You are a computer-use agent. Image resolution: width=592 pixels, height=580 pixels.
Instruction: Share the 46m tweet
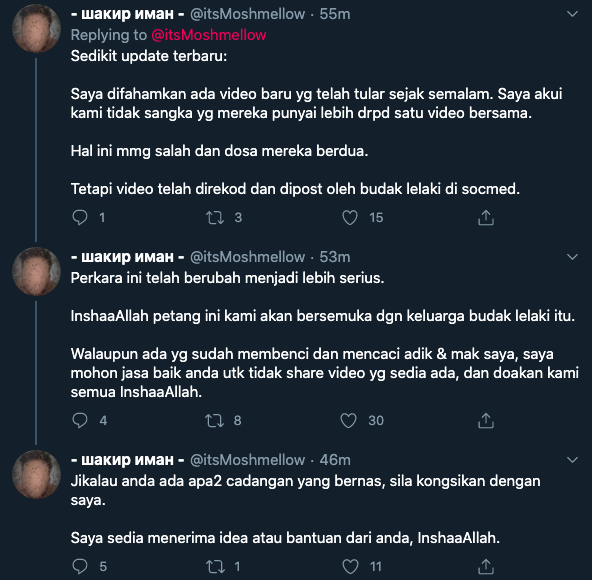coord(486,566)
